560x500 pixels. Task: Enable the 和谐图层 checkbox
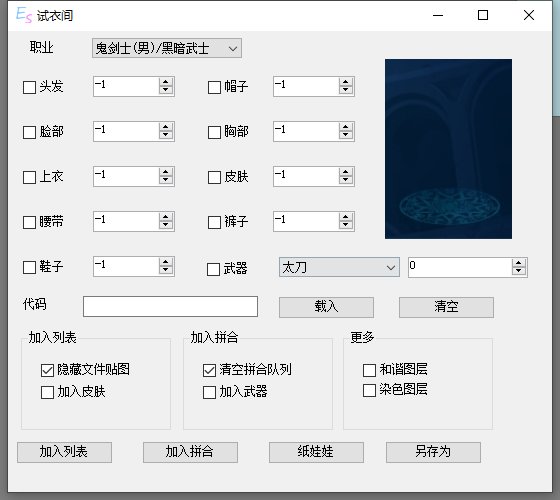pos(369,370)
